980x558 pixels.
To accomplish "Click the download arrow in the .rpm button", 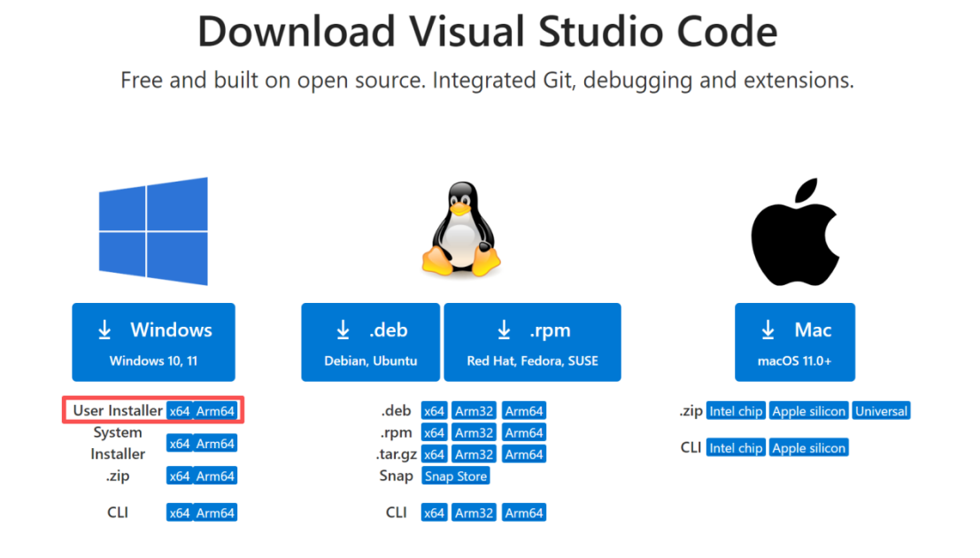I will [x=504, y=329].
